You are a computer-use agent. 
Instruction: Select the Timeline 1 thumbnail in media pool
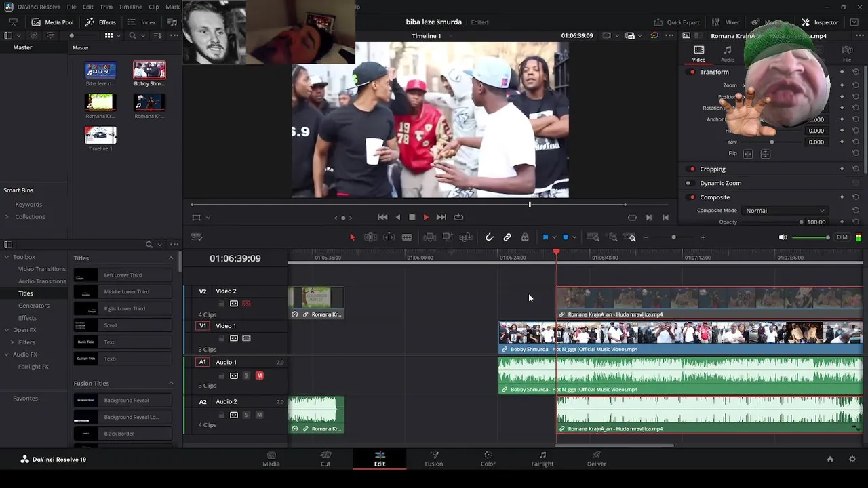[x=100, y=135]
